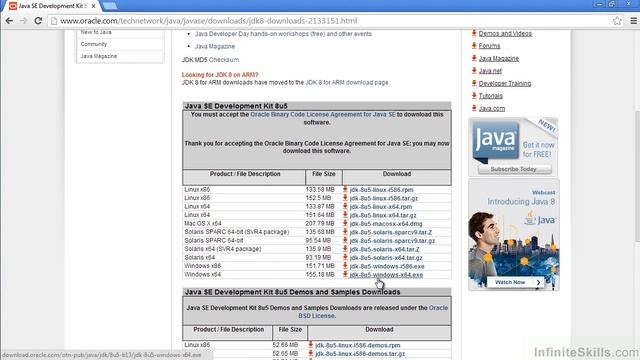This screenshot has width=640, height=360.
Task: Click the page icon in the address bar
Action: click(54, 21)
